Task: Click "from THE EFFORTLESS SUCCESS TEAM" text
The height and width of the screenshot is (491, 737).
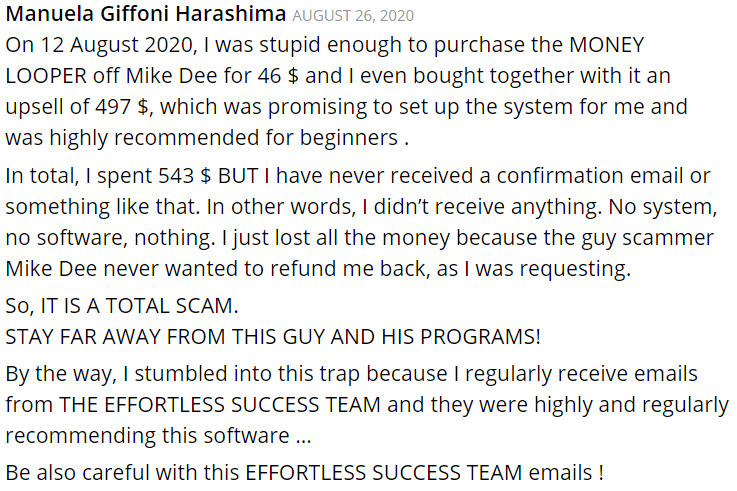Action: click(x=193, y=405)
